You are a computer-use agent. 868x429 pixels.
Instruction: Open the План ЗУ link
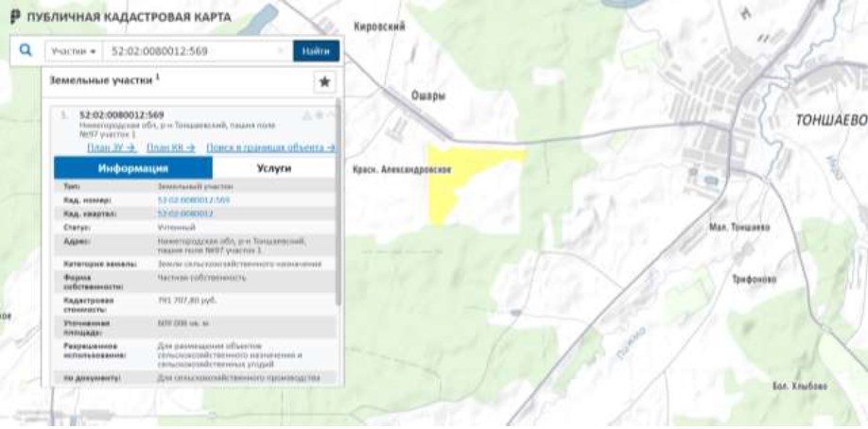click(112, 147)
